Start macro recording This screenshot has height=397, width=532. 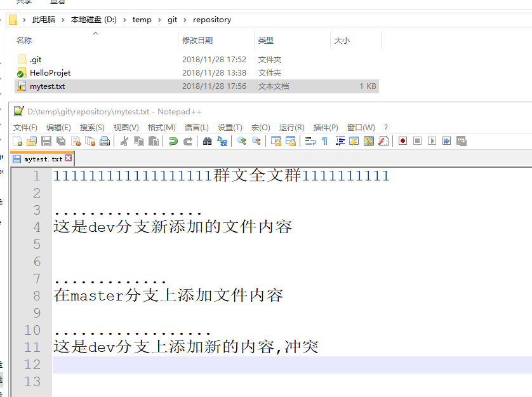(x=402, y=141)
